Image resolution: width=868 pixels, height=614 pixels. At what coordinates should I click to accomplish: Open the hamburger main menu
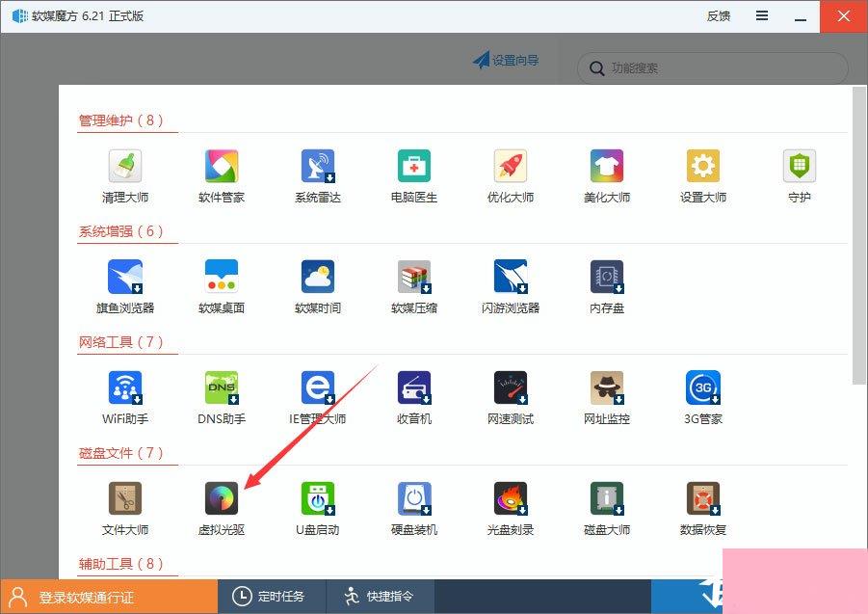point(762,15)
